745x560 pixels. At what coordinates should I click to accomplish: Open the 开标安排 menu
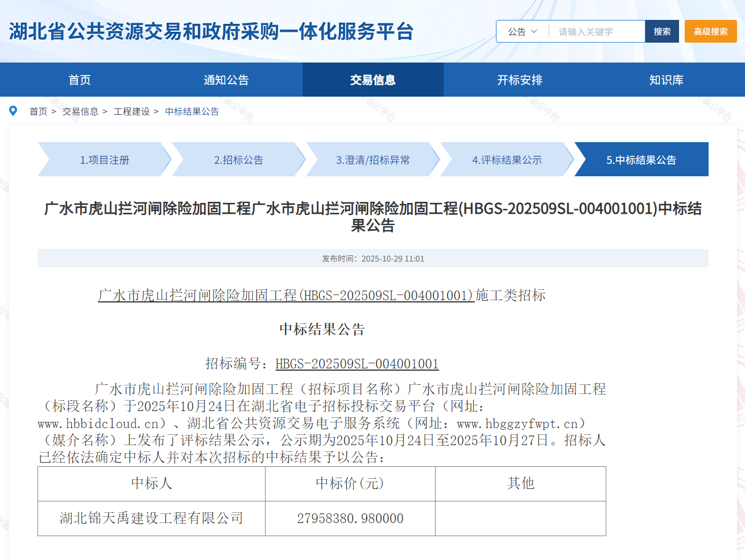[x=517, y=80]
